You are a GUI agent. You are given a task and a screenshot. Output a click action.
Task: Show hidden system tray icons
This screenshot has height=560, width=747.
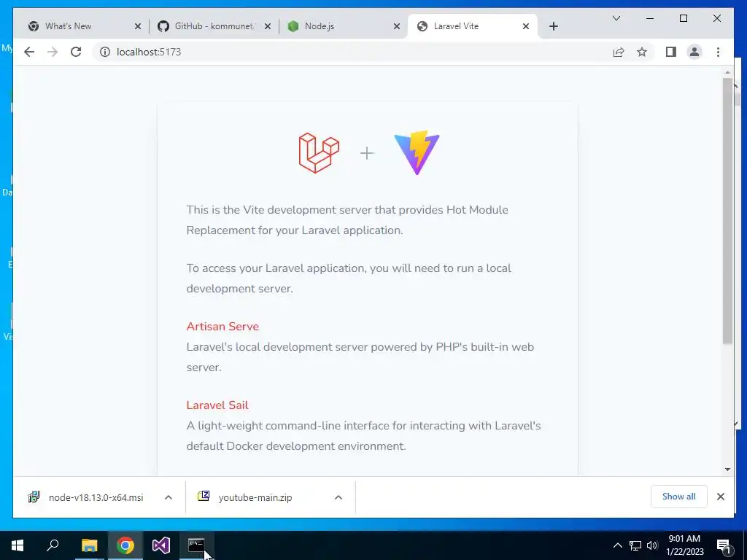pyautogui.click(x=617, y=545)
